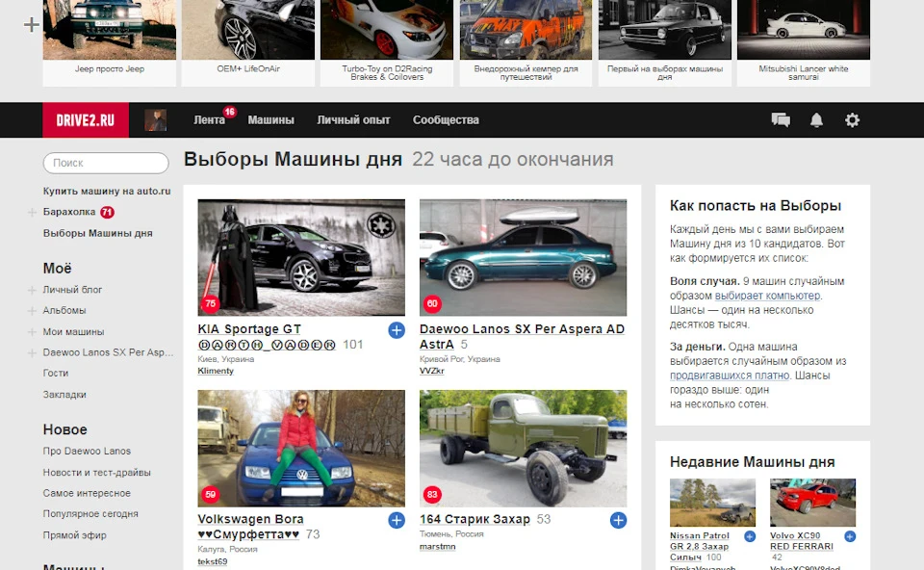Open the Прямой эфир link
This screenshot has width=924, height=570.
pyautogui.click(x=74, y=535)
